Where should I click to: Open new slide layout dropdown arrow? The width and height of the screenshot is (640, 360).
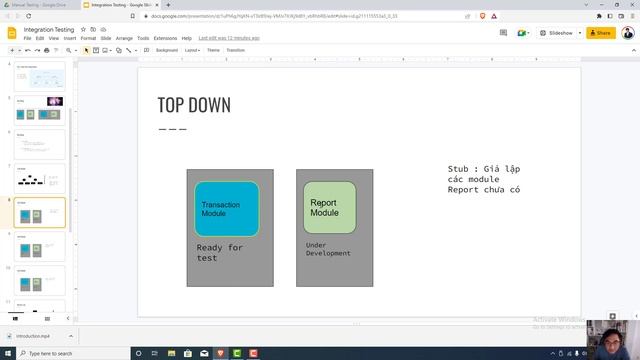[19, 50]
